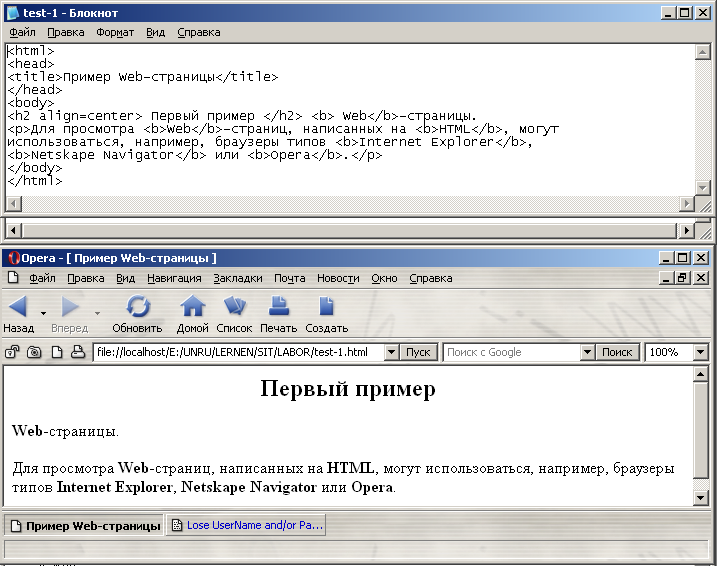Screen dimensions: 717x566
Task: Open Notepad's Вид menu
Action: tap(155, 32)
